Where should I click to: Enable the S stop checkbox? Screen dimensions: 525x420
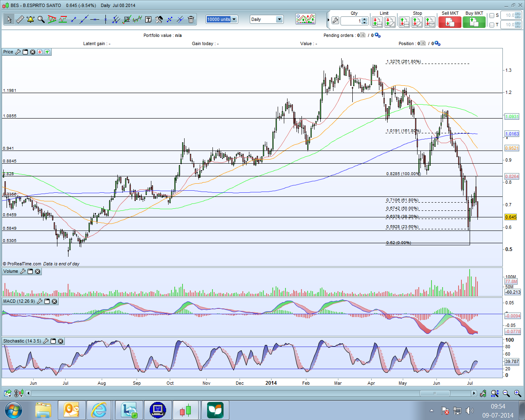pyautogui.click(x=492, y=16)
